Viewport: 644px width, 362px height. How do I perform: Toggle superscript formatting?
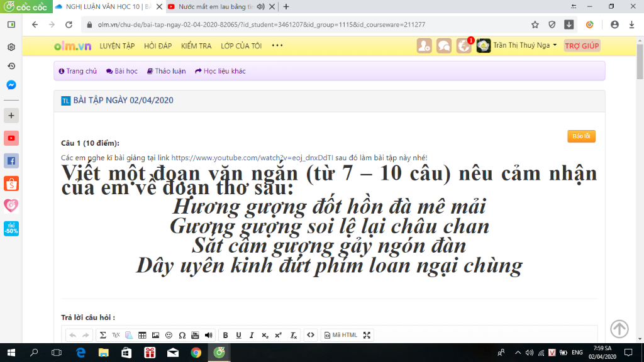coord(279,336)
